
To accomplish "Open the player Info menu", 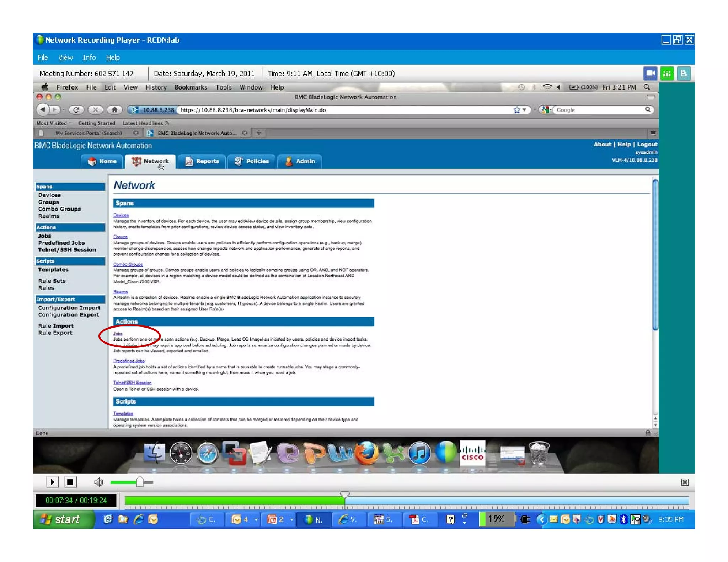I will [x=89, y=58].
